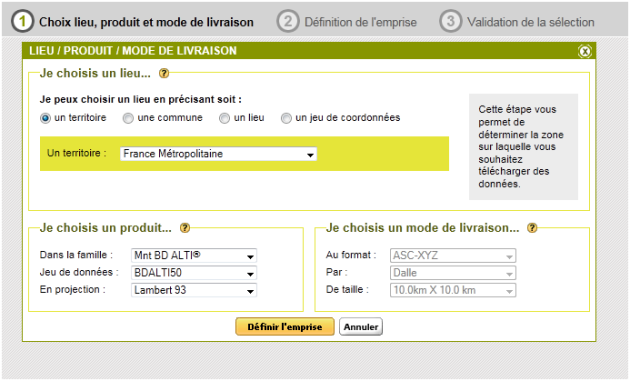Close the Lieu / Produit / Mode de livraison panel
Image resolution: width=630 pixels, height=381 pixels.
[x=585, y=51]
